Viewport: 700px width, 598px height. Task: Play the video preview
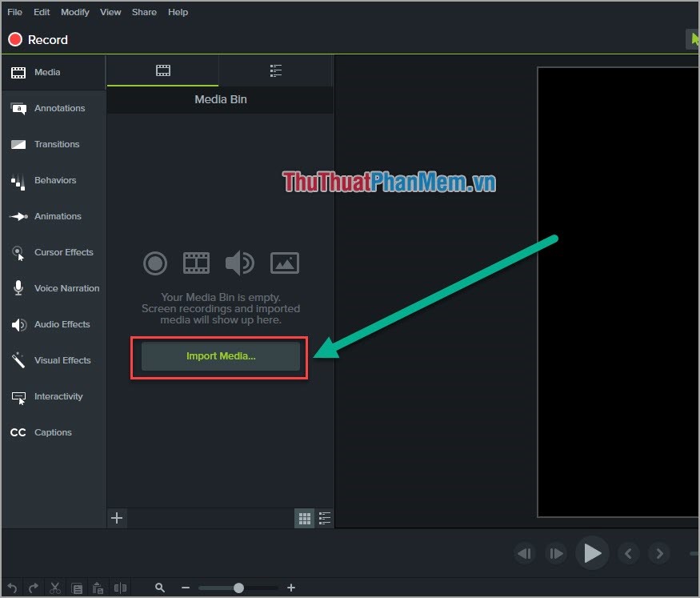point(592,552)
